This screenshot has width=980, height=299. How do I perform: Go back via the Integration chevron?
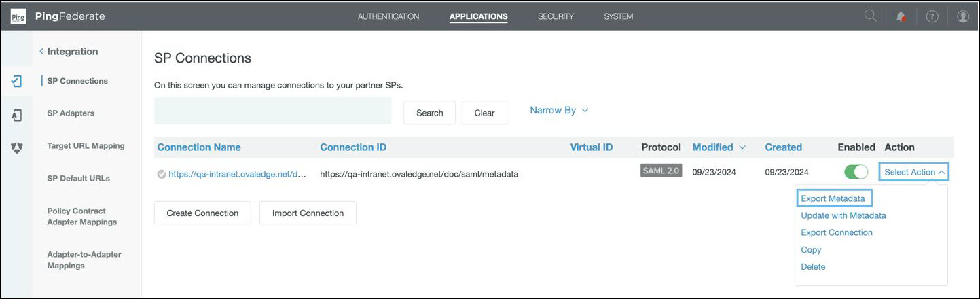pos(41,52)
